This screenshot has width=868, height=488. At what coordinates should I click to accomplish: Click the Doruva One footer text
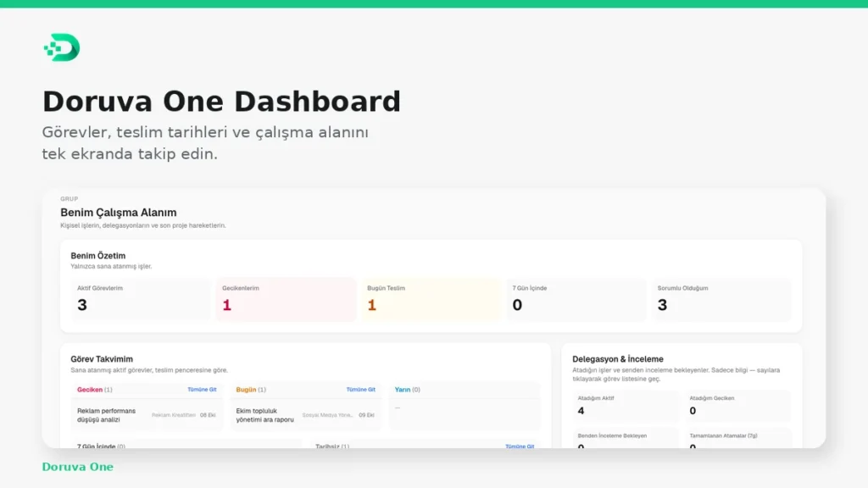point(77,467)
